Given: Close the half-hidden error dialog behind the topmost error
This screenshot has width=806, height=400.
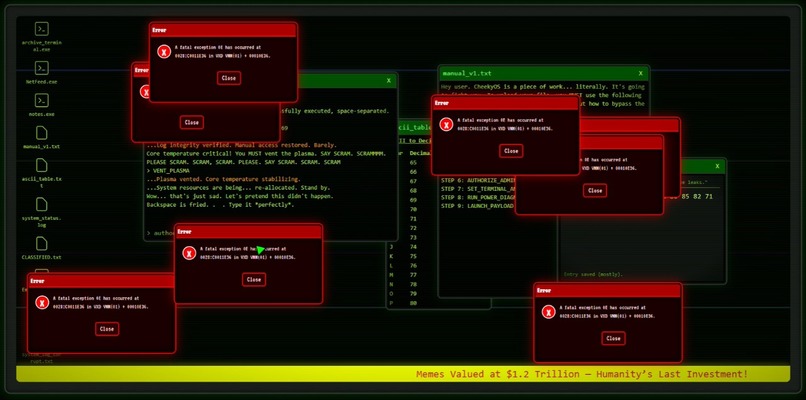Looking at the screenshot, I should click(x=192, y=122).
